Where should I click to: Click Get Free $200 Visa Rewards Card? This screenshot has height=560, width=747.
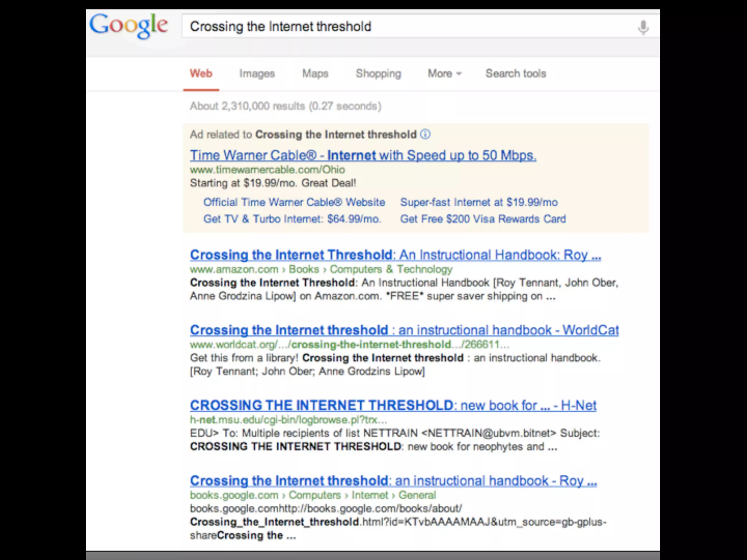[x=483, y=219]
